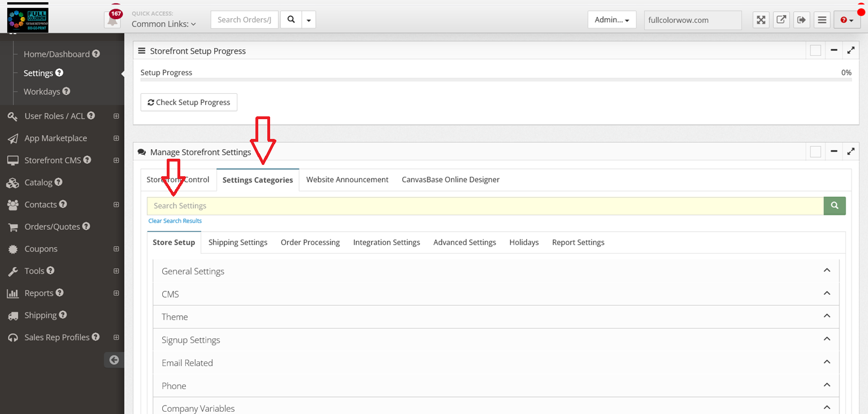
Task: Click the magnifier button beside Search Orders
Action: [291, 20]
